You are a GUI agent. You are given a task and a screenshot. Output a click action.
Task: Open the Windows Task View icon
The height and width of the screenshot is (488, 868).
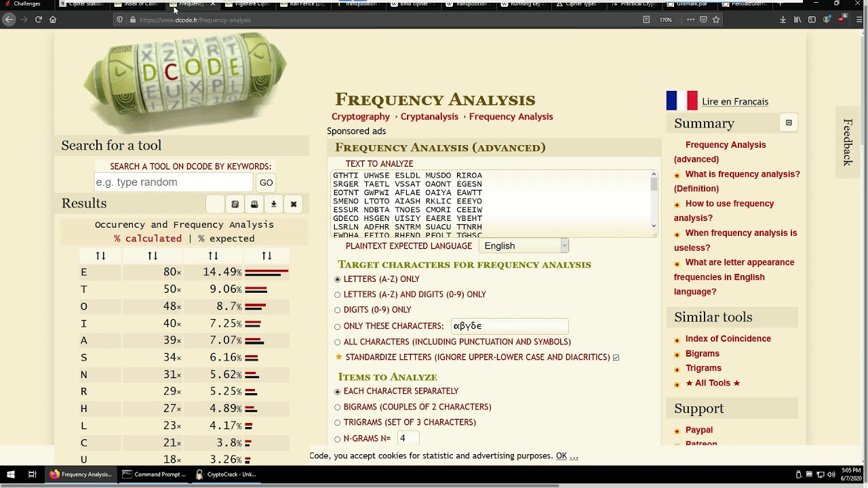(32, 474)
